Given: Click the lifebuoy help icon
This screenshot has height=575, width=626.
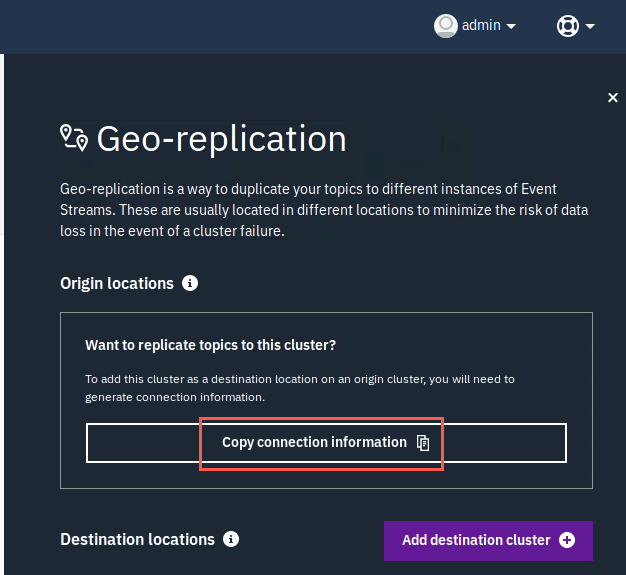Looking at the screenshot, I should 568,26.
